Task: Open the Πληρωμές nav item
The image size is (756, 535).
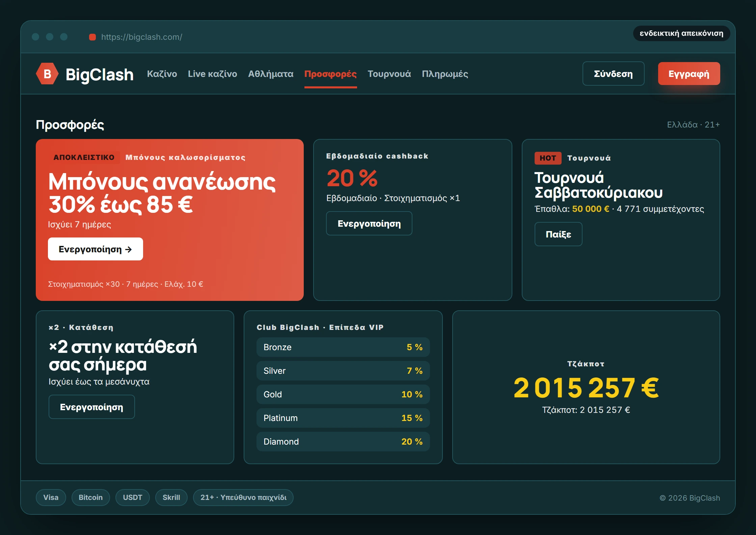Action: pyautogui.click(x=445, y=74)
